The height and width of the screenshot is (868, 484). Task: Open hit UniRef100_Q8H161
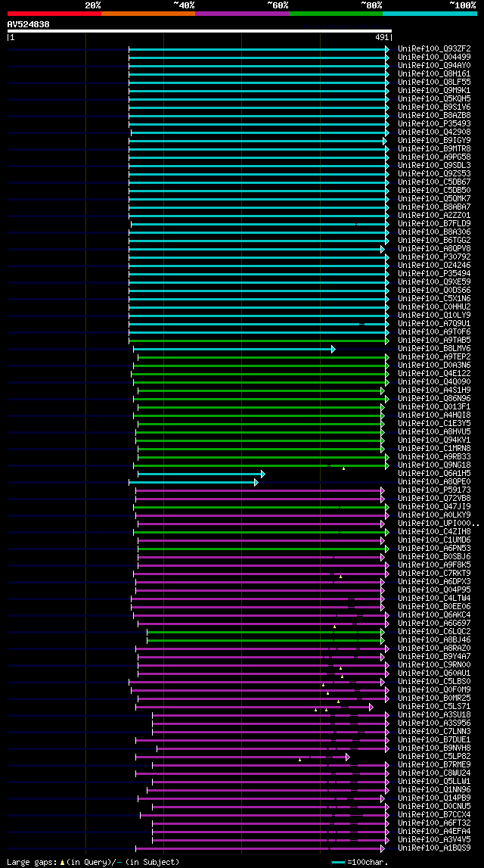coord(434,74)
